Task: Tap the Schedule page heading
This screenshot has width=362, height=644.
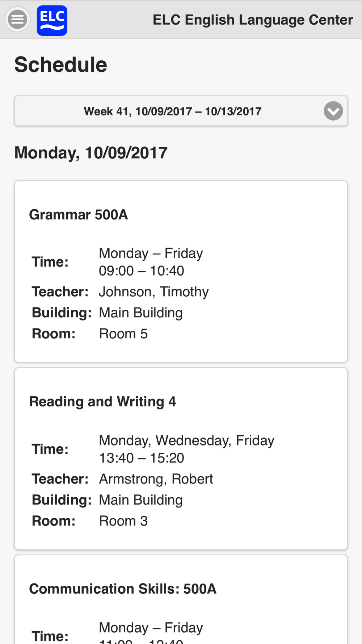Action: click(x=61, y=64)
